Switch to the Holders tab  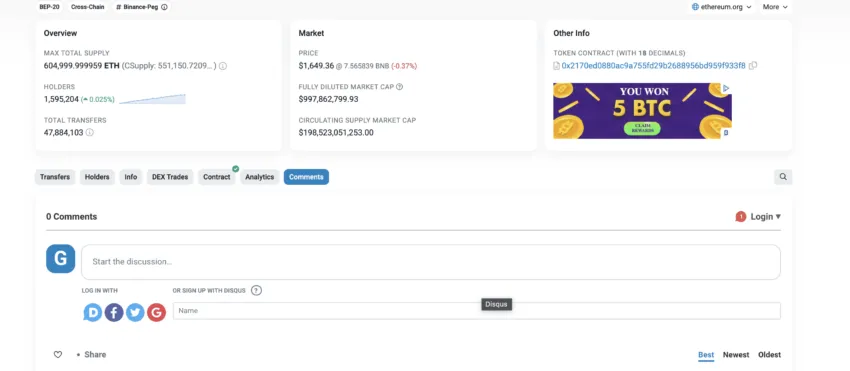(x=97, y=177)
